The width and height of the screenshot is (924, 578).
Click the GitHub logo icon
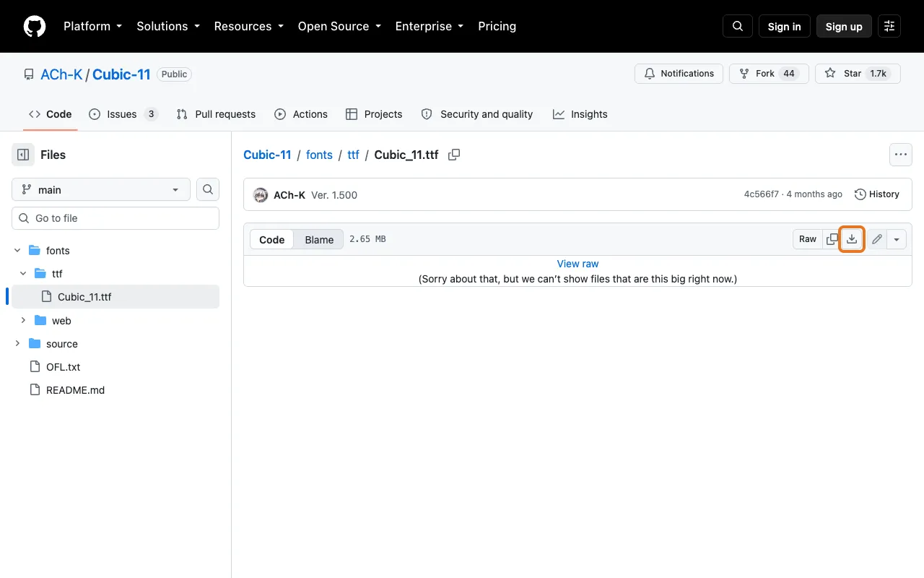pyautogui.click(x=35, y=26)
